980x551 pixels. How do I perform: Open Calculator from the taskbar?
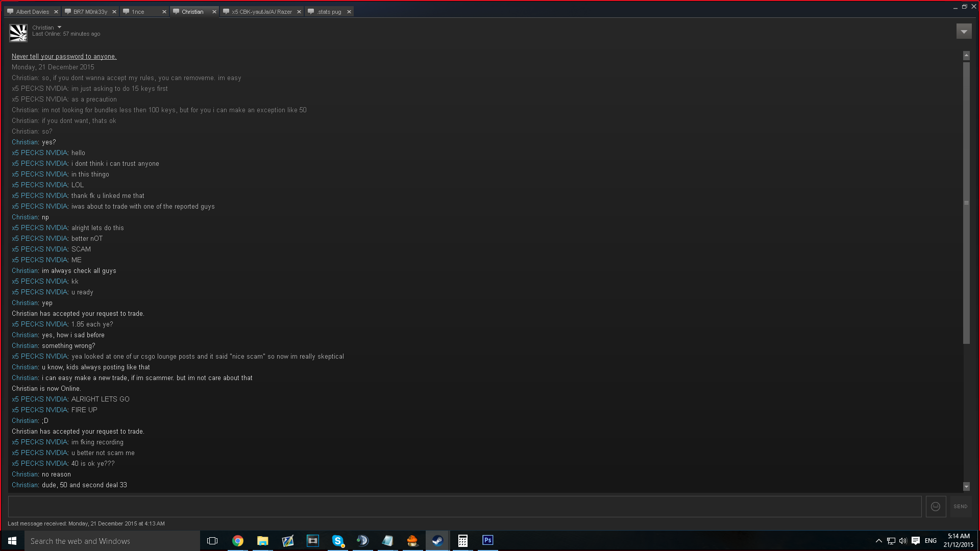coord(462,541)
